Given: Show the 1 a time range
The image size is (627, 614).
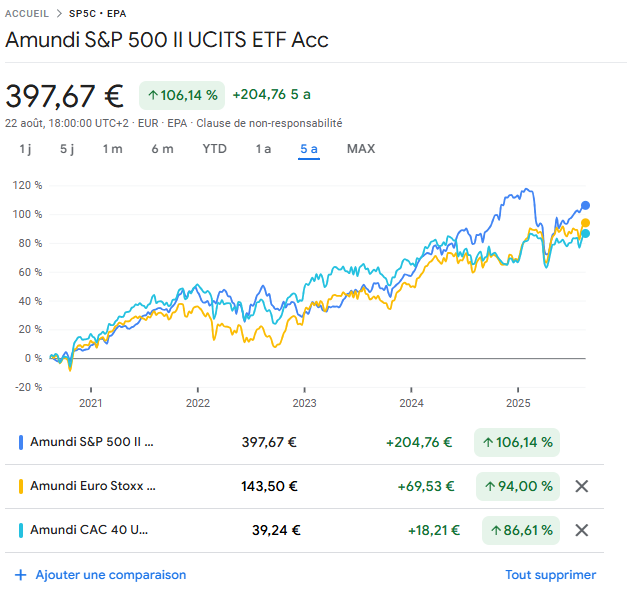Looking at the screenshot, I should coord(263,149).
